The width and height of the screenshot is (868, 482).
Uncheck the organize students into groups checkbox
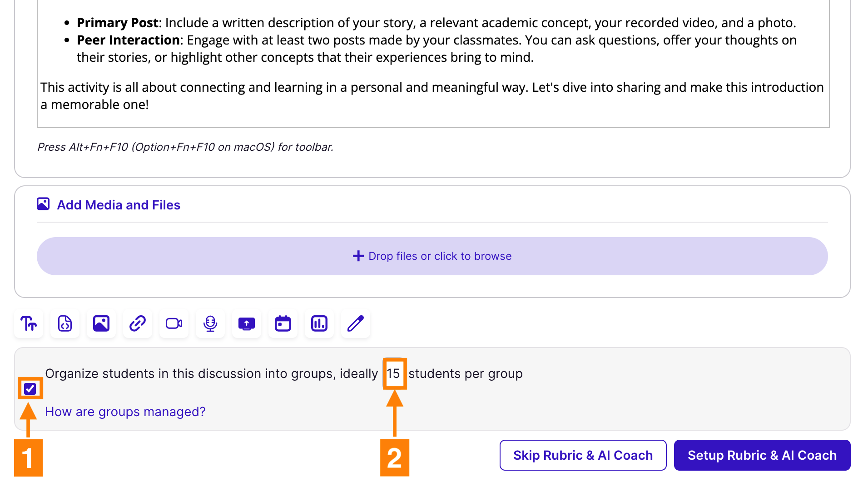click(x=30, y=388)
